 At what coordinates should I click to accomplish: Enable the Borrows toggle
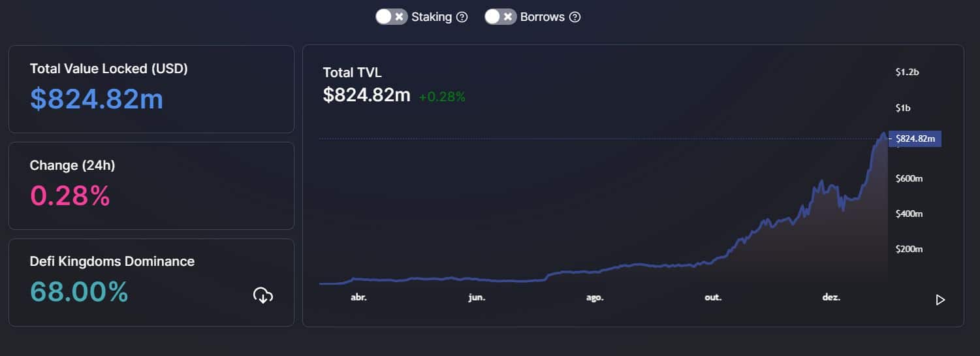[x=501, y=17]
